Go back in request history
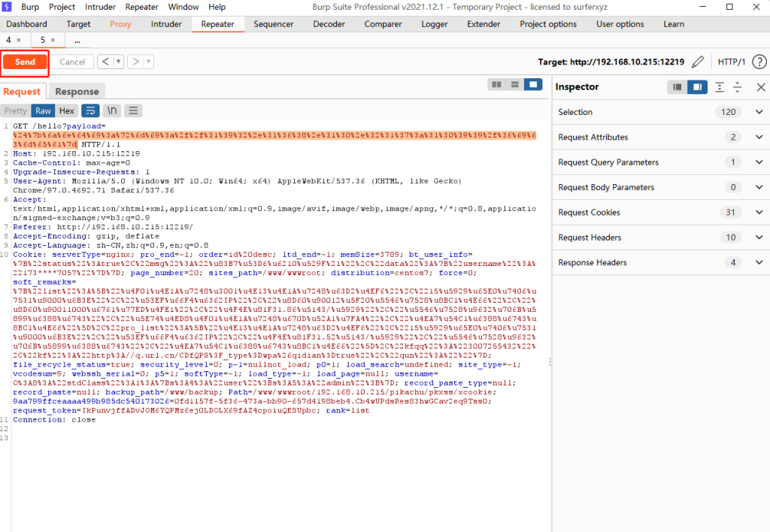This screenshot has width=770, height=532. pos(105,62)
